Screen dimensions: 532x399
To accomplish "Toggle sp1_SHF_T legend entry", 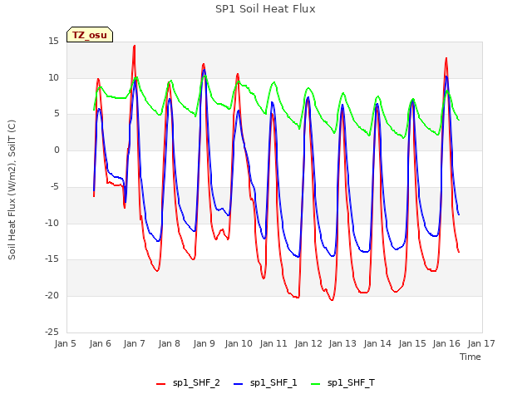I will [343, 383].
